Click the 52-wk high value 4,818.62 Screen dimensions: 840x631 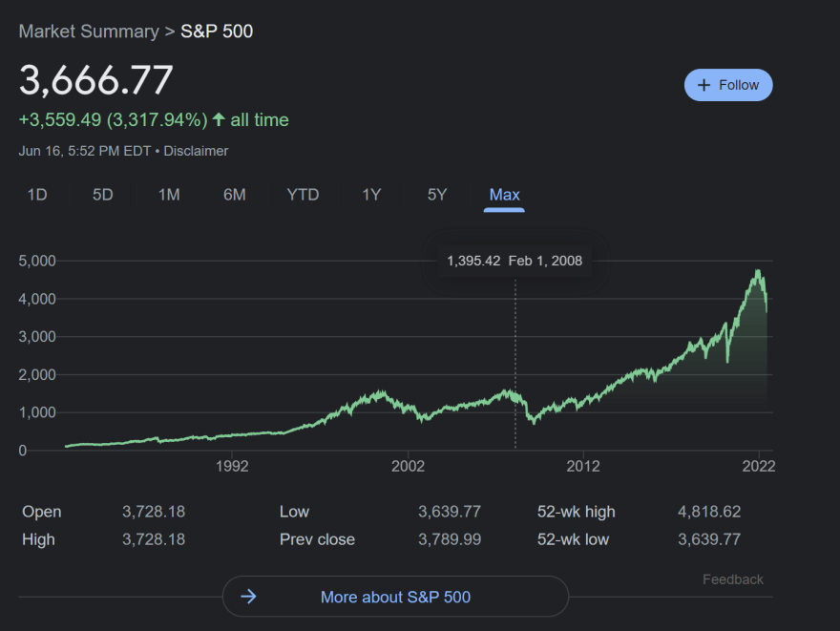click(709, 512)
